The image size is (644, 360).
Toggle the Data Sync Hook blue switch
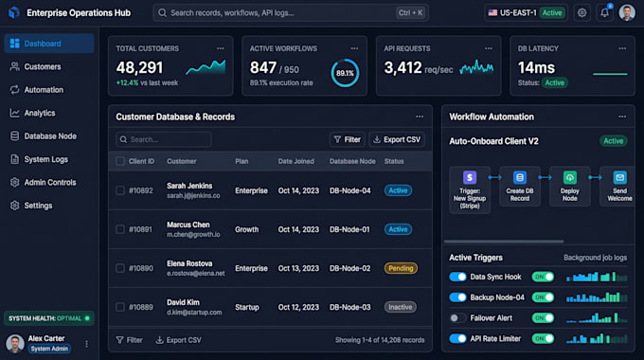(x=457, y=277)
